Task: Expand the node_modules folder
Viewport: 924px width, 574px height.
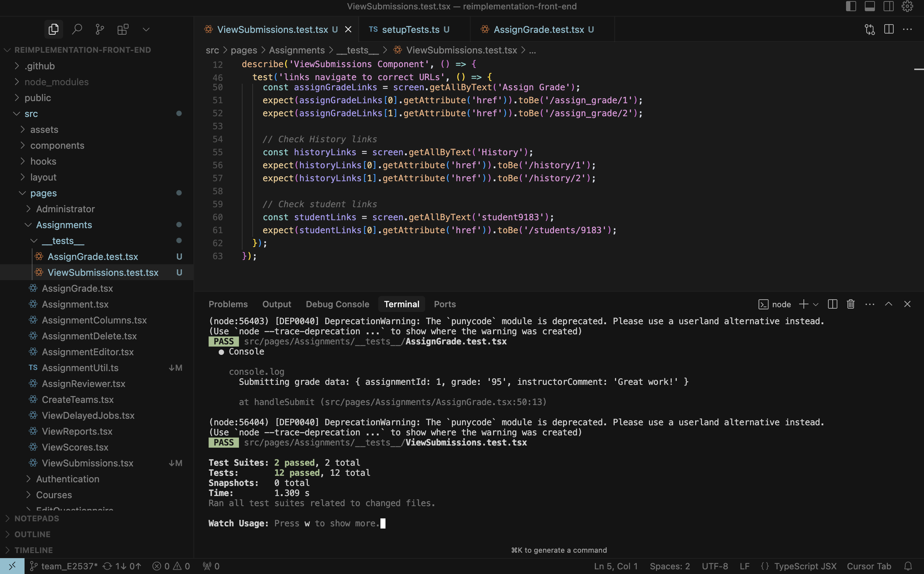Action: [56, 82]
